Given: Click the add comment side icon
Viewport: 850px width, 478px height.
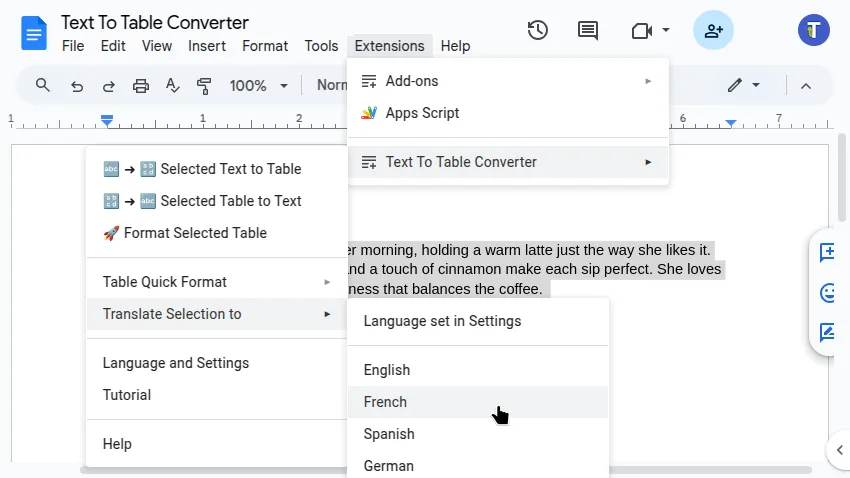Looking at the screenshot, I should click(x=829, y=253).
